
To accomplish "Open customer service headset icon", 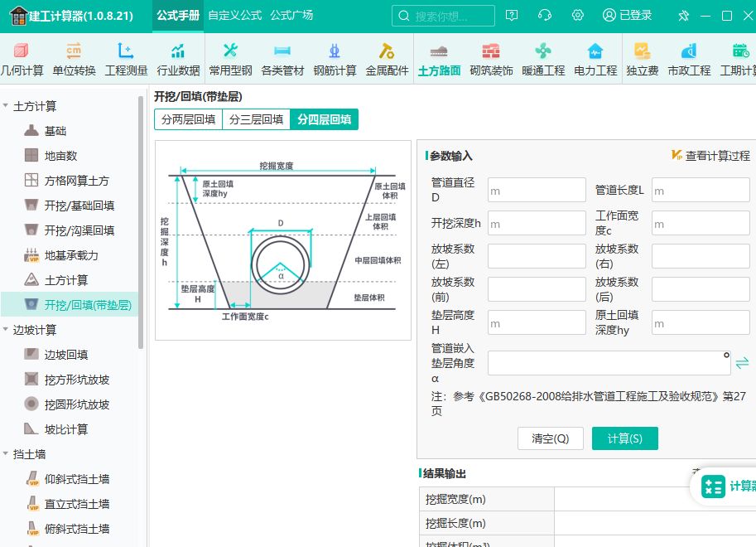I will (x=544, y=16).
